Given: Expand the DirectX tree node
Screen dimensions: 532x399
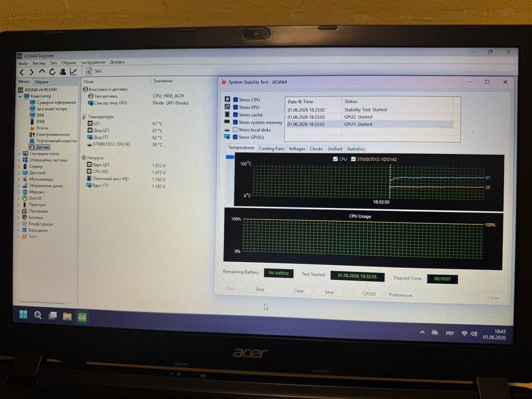Looking at the screenshot, I should 19,198.
